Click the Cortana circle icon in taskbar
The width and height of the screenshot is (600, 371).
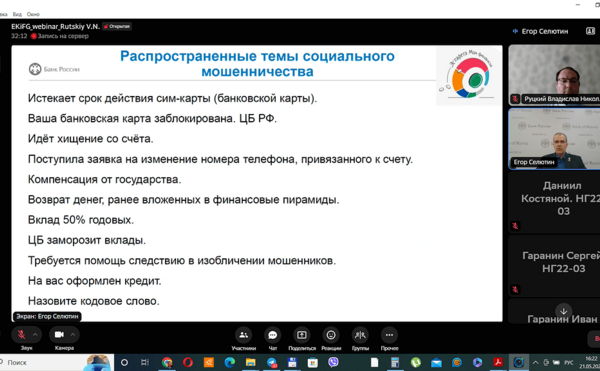click(124, 362)
